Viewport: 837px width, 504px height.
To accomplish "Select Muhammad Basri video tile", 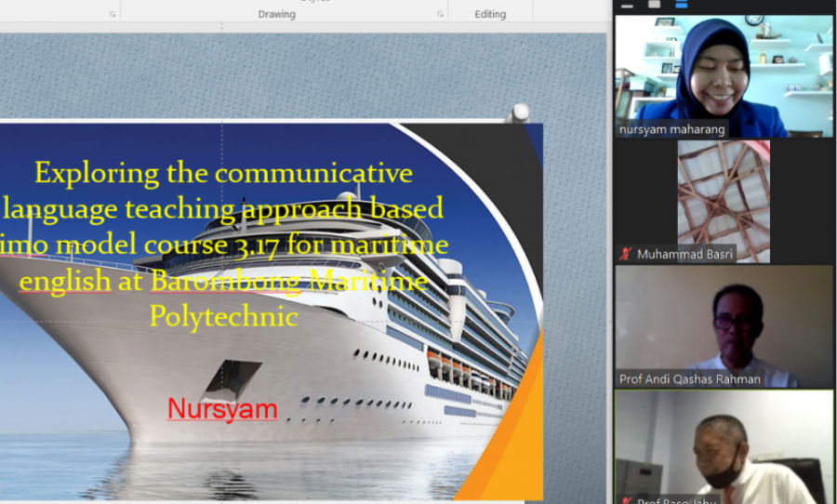I will (724, 201).
